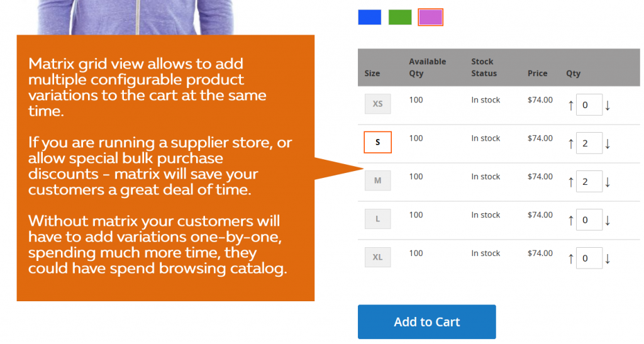Select the XS size option
The height and width of the screenshot is (344, 644).
coord(377,104)
